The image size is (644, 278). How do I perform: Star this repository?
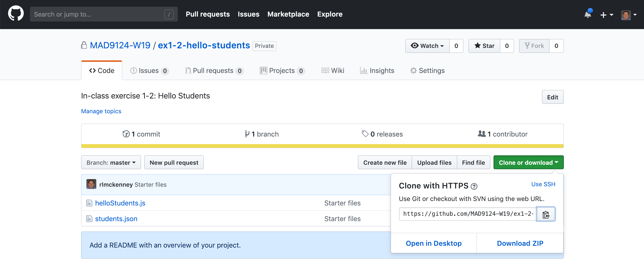point(484,46)
